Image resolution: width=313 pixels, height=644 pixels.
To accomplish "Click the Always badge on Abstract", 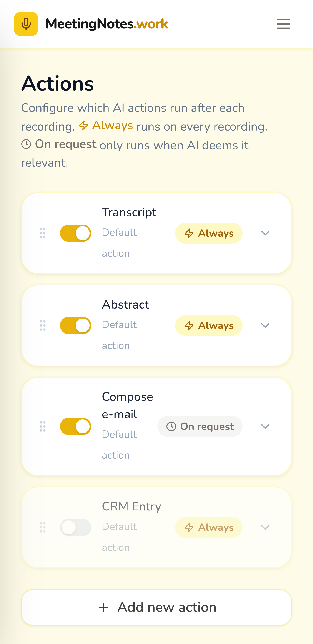I will click(209, 325).
